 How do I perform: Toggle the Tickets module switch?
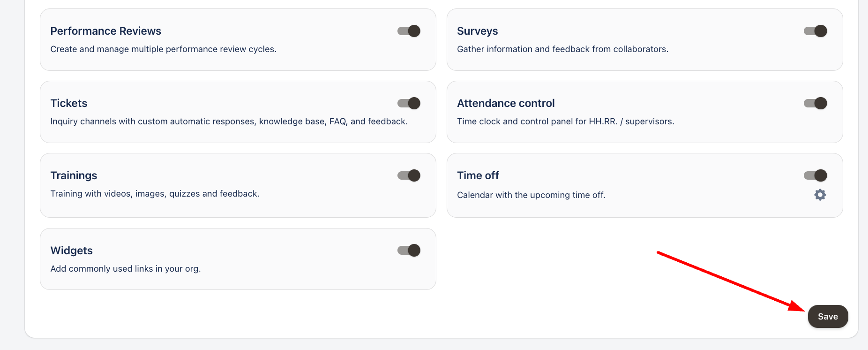pyautogui.click(x=409, y=103)
